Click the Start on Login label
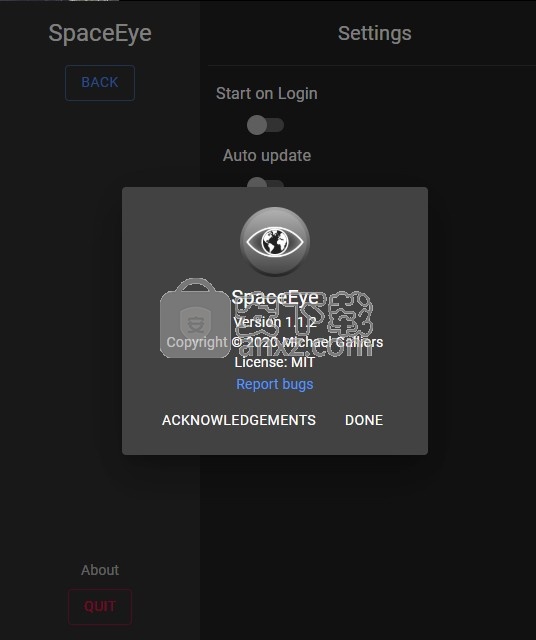 click(267, 93)
